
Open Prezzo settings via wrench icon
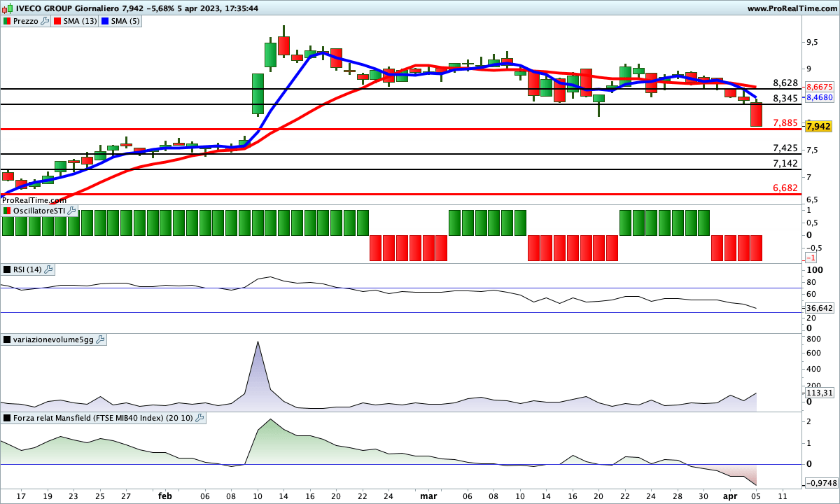45,21
